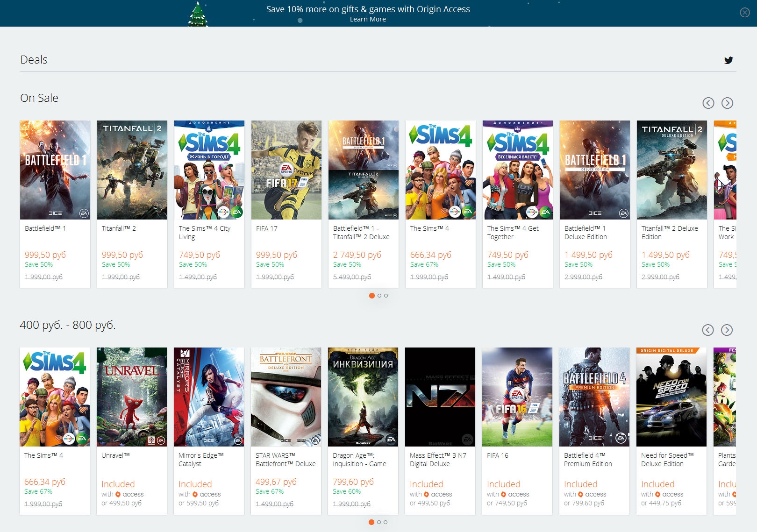Click Dragon Age: Inquisition title link

pyautogui.click(x=359, y=460)
